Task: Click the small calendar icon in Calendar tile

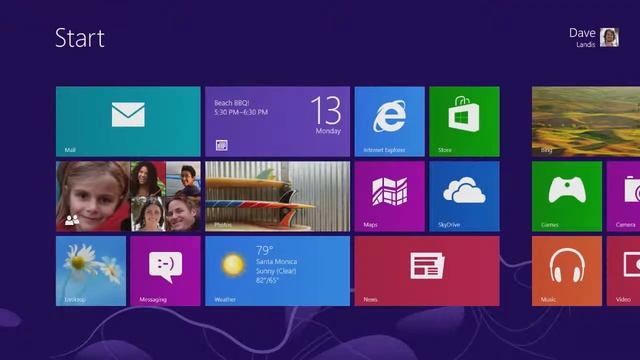Action: point(222,145)
